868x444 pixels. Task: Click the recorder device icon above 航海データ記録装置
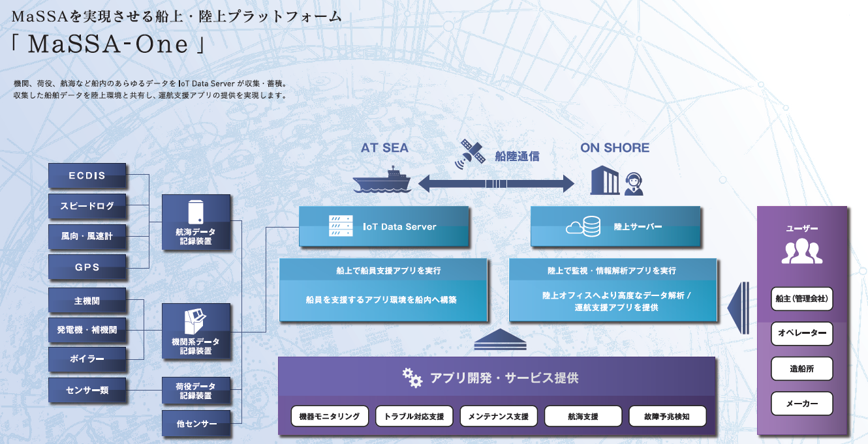coord(196,211)
